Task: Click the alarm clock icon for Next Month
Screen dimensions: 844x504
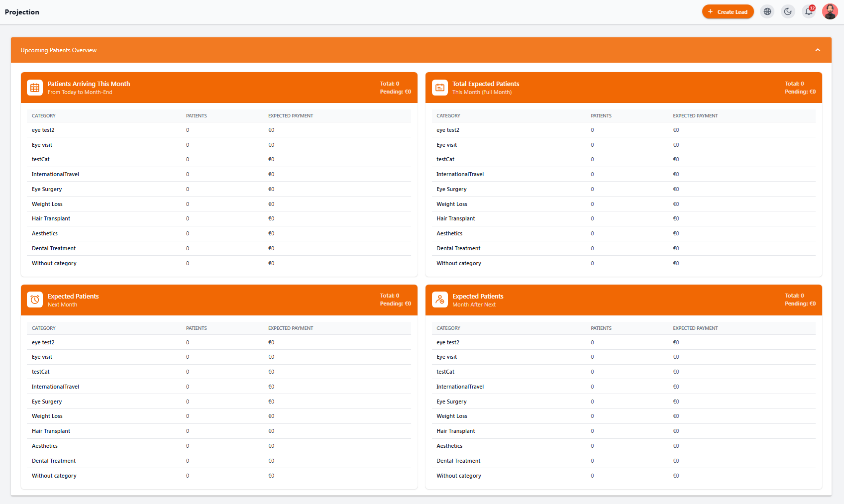Action: click(35, 300)
